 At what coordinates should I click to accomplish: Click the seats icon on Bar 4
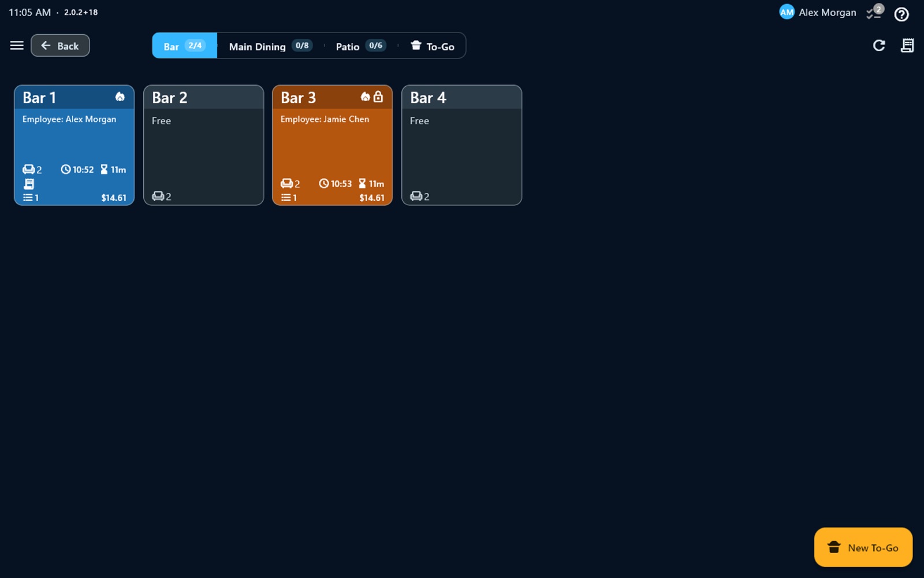[416, 197]
